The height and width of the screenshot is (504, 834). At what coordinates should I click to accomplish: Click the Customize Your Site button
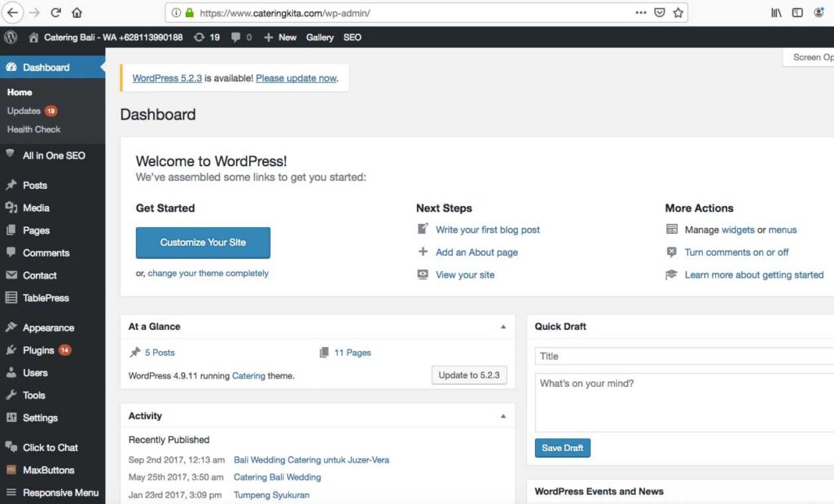pyautogui.click(x=203, y=242)
